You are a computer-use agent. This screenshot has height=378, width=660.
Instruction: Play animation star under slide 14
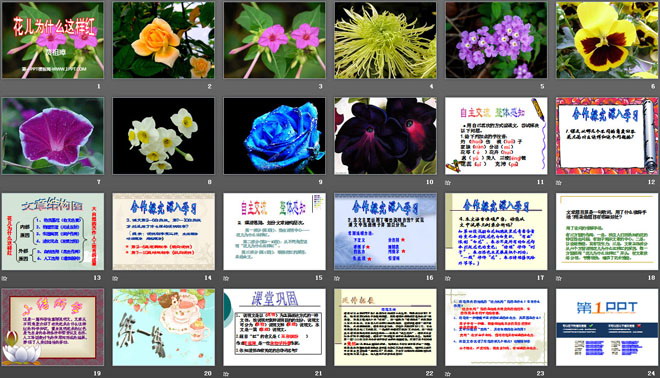point(115,278)
